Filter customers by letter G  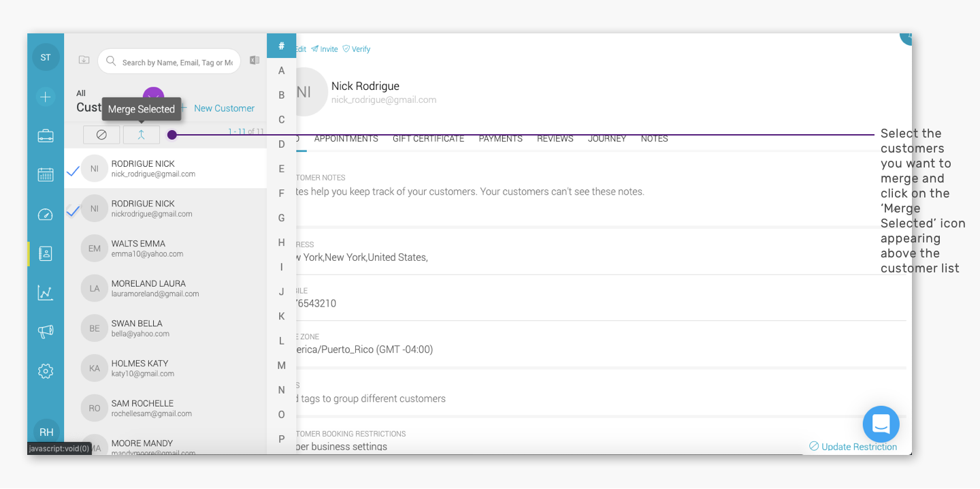[x=282, y=218]
